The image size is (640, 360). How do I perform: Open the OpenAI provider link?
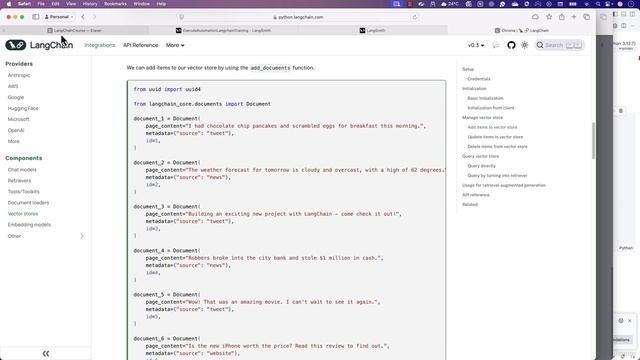point(16,130)
